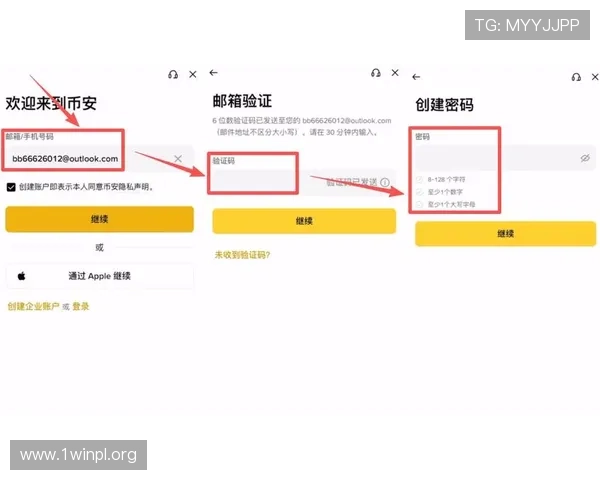Click the verification code input field
The height and width of the screenshot is (480, 600).
(x=304, y=182)
